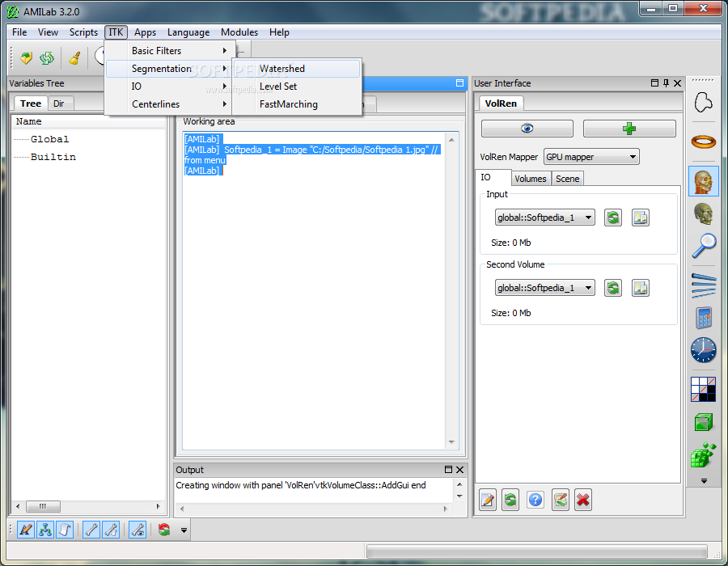Refresh the Second Volume image list
Image resolution: width=728 pixels, height=566 pixels.
coord(613,288)
